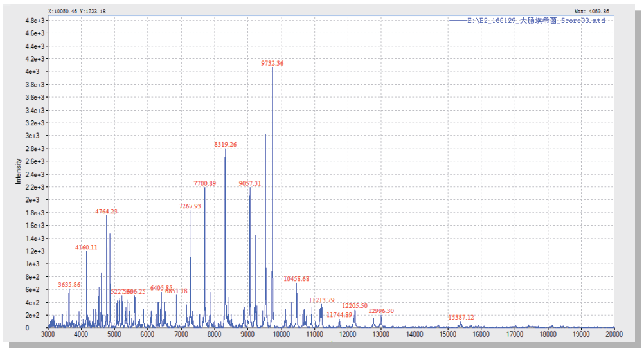Screen dimensions: 644x351
Task: Click the 12996.30 peak label
Action: click(380, 310)
